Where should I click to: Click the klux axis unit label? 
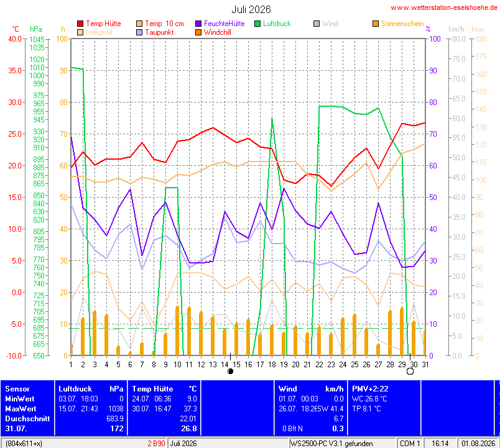point(478,29)
